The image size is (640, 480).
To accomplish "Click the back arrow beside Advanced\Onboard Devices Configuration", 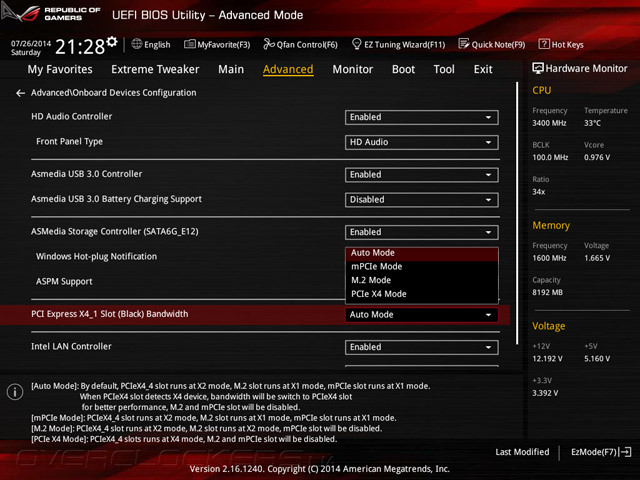I will pyautogui.click(x=20, y=93).
